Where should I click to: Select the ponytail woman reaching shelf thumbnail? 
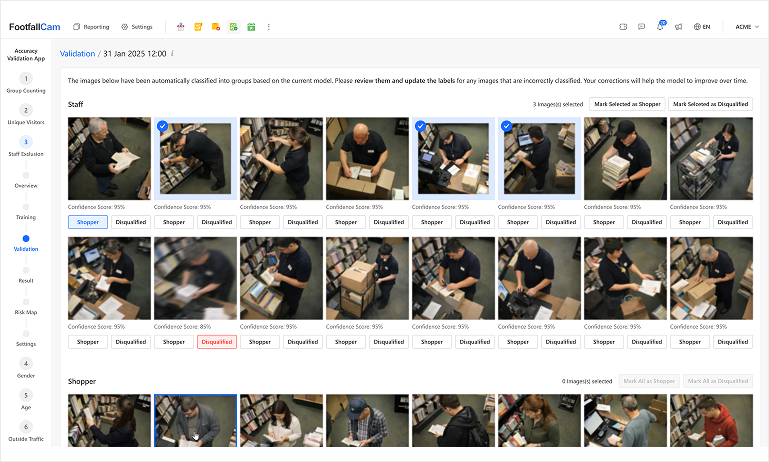[282, 158]
